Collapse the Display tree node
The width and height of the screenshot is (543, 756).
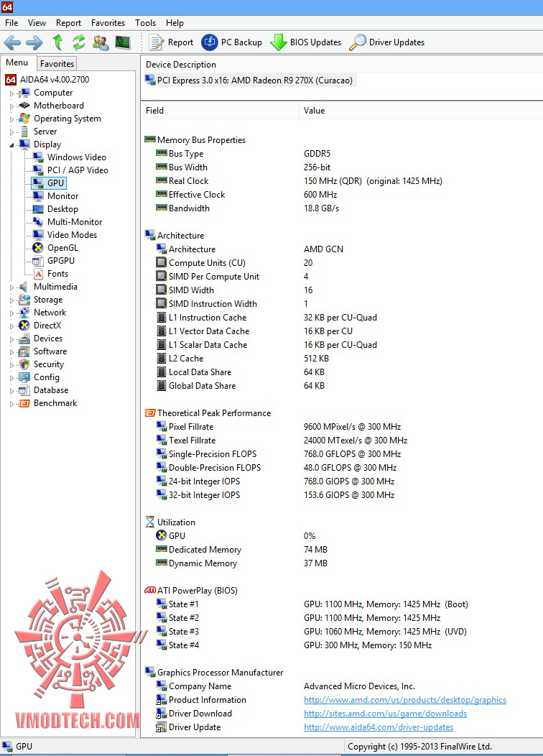click(x=11, y=144)
